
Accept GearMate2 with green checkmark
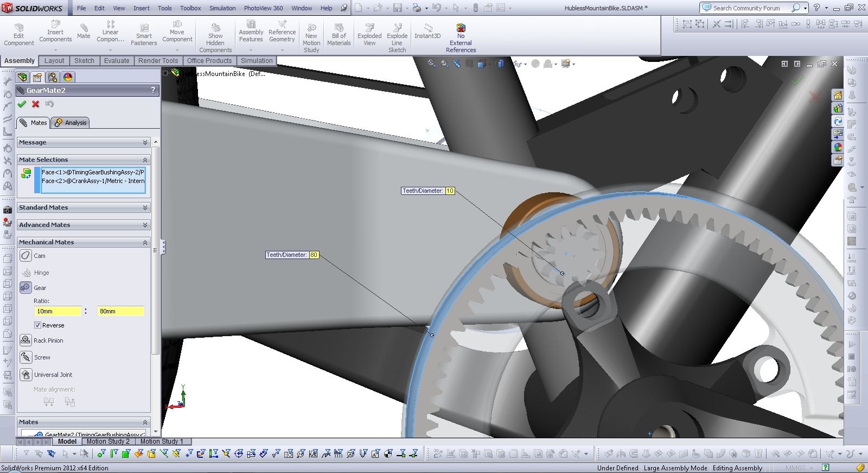point(22,104)
